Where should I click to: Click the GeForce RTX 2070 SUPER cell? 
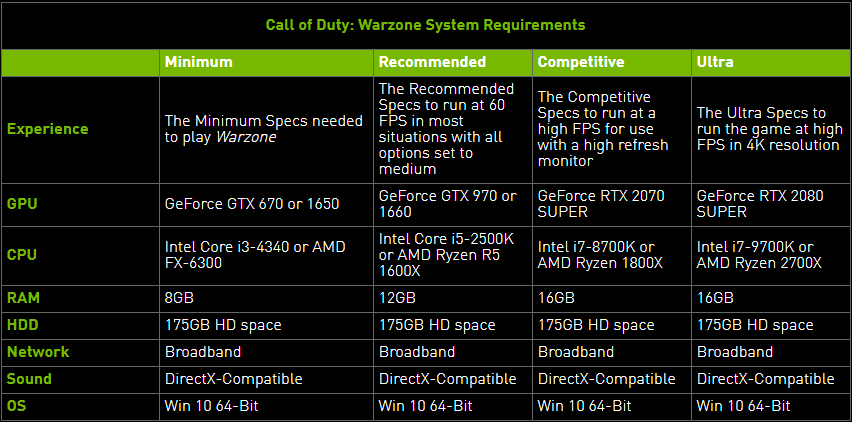point(601,204)
